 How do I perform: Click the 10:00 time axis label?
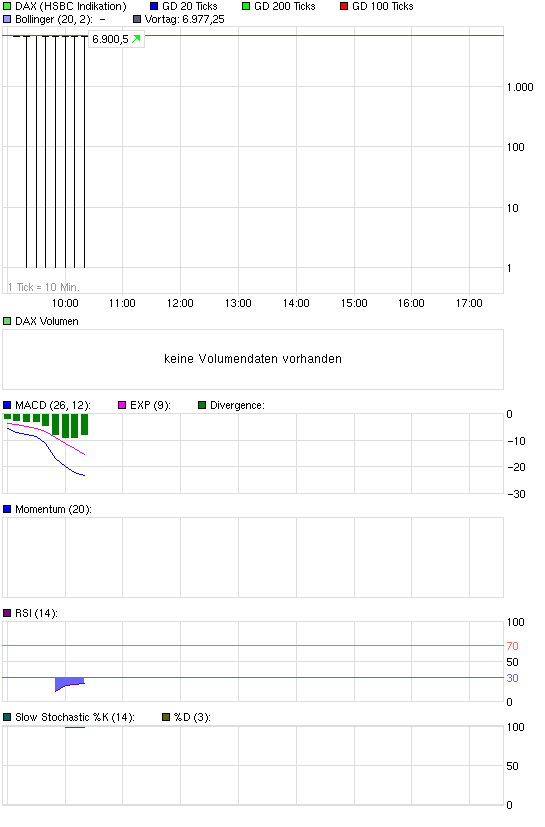pos(65,303)
